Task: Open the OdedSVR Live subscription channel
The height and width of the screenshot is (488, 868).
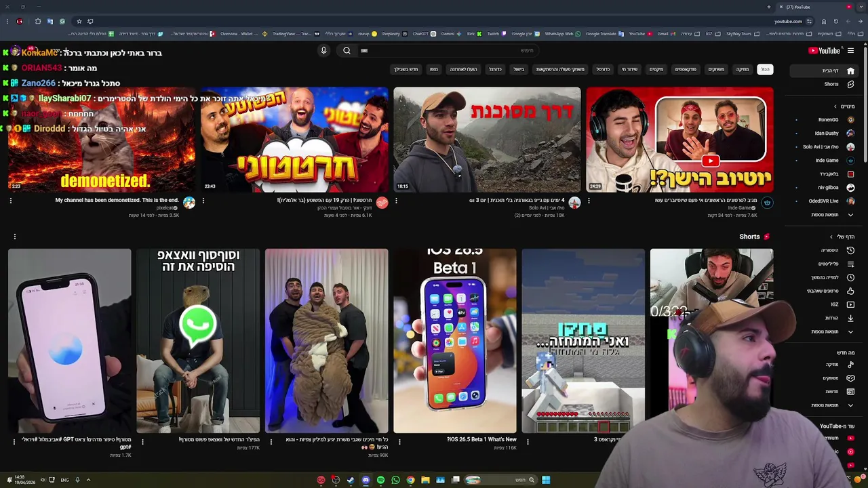Action: pos(823,201)
